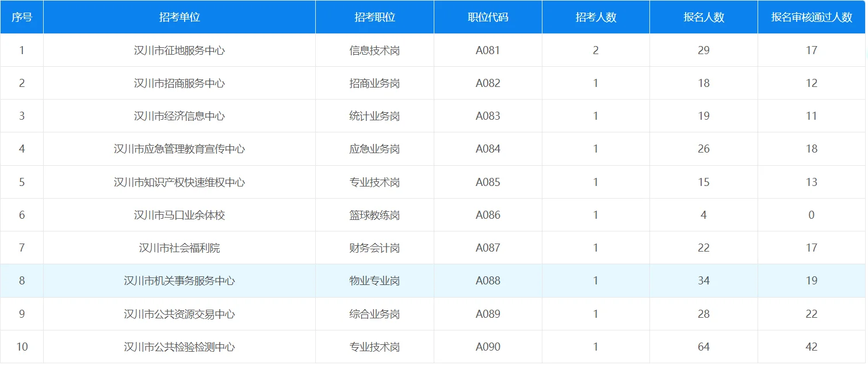This screenshot has height=365, width=868.
Task: Click the row for 汉川市经济信息中心
Action: coord(179,115)
